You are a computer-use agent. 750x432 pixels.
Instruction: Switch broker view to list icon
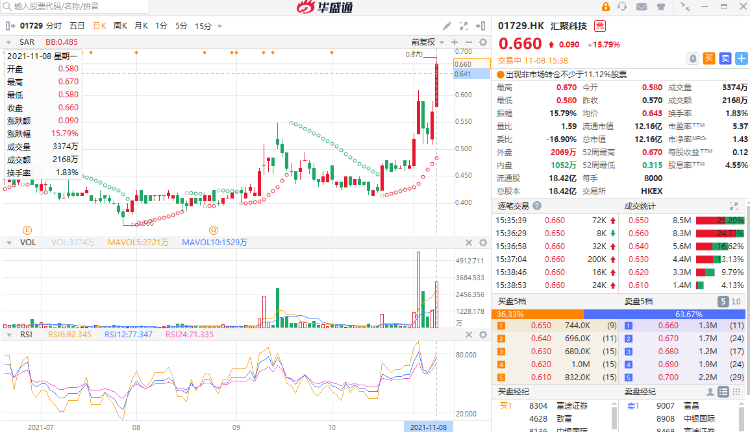(x=723, y=392)
